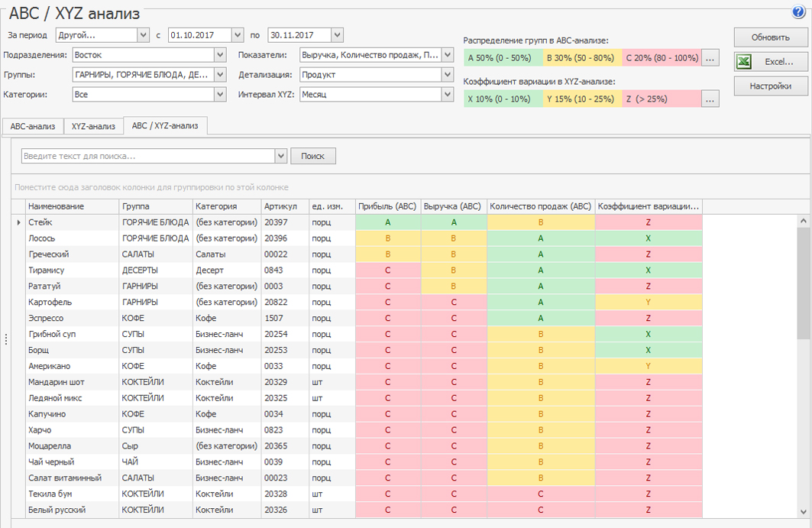
Task: Click the search text input field
Action: [x=147, y=156]
